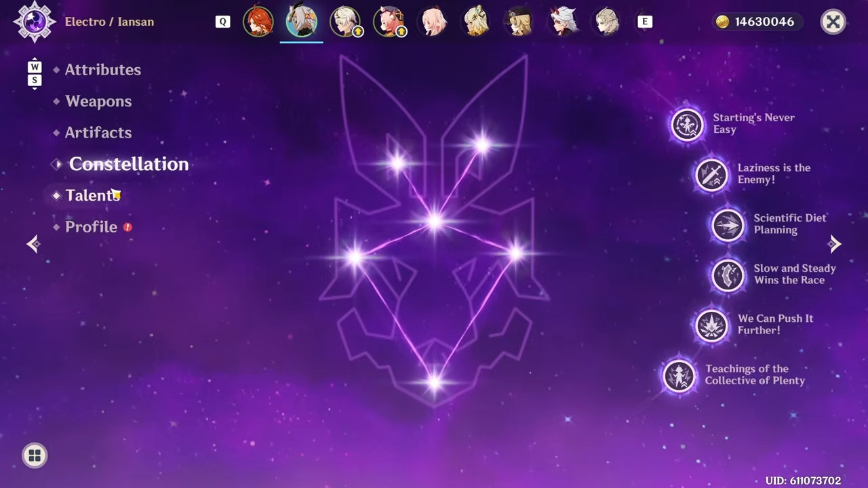Open the Profile tab
The image size is (868, 488).
pos(91,227)
